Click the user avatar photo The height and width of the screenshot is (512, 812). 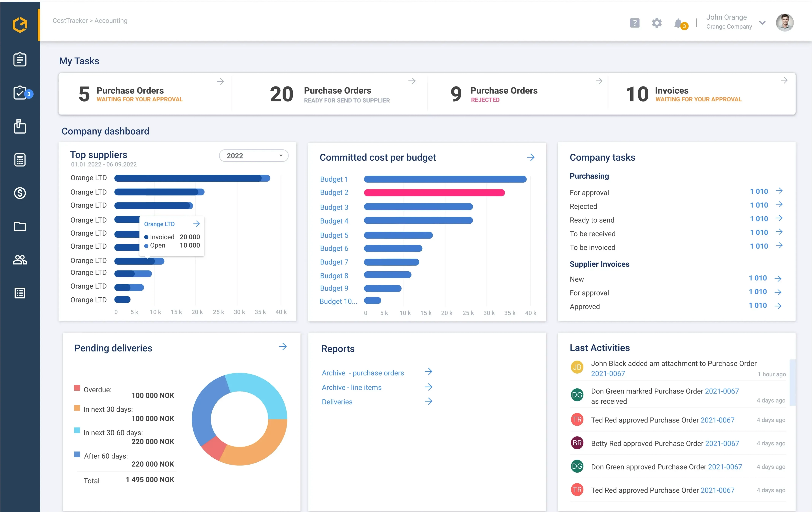(x=785, y=23)
